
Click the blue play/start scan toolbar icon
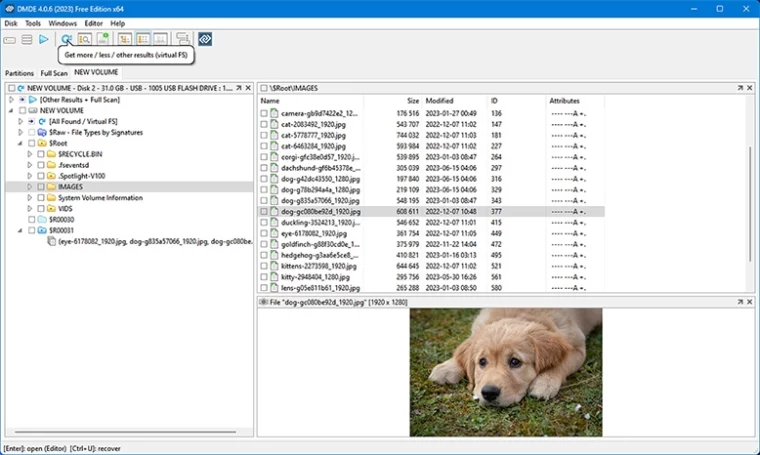pyautogui.click(x=43, y=39)
